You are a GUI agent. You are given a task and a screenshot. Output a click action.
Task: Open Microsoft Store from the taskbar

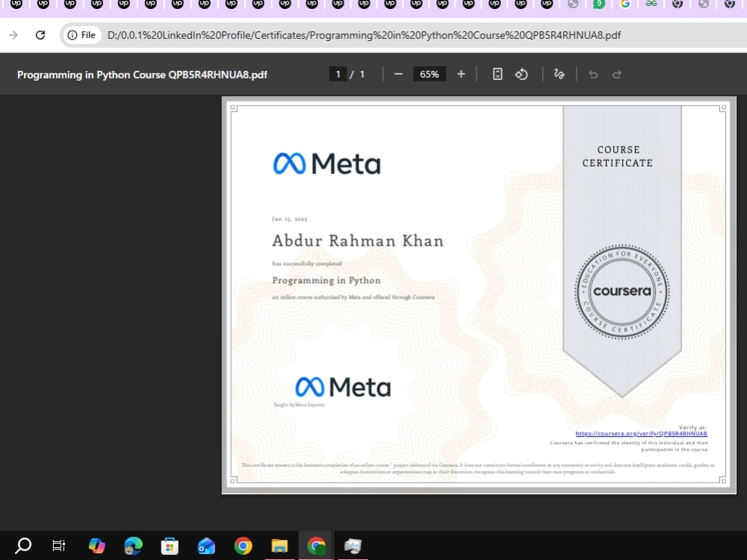[x=170, y=547]
